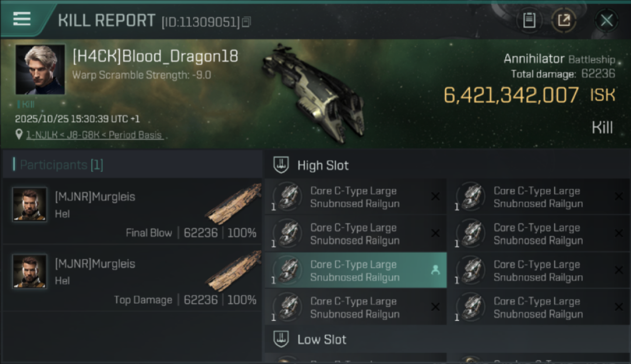Click the clipboard icon in header
The height and width of the screenshot is (364, 631).
pyautogui.click(x=529, y=20)
